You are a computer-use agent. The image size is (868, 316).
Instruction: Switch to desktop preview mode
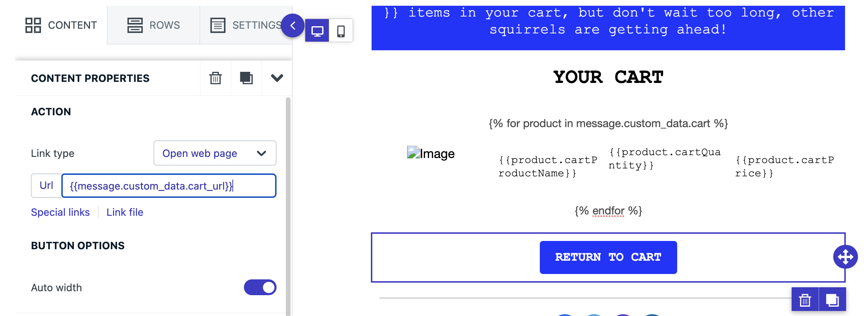tap(317, 31)
